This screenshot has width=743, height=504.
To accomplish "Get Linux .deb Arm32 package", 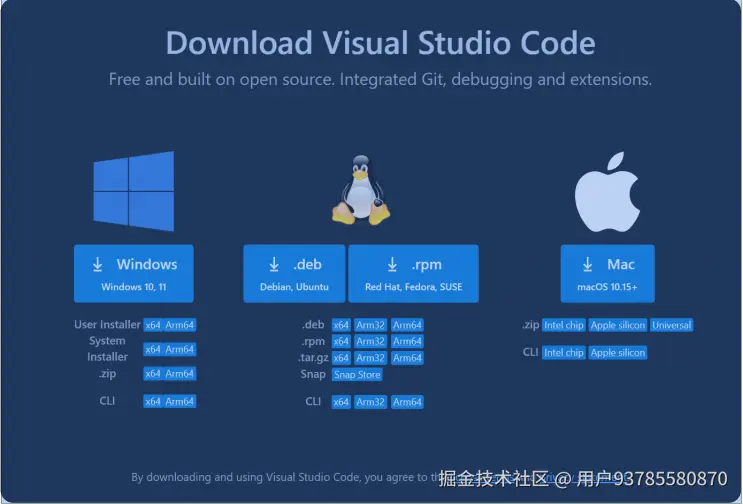I will pyautogui.click(x=371, y=325).
